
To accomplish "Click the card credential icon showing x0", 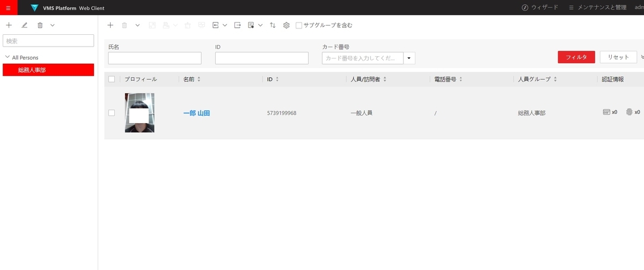I will (606, 112).
